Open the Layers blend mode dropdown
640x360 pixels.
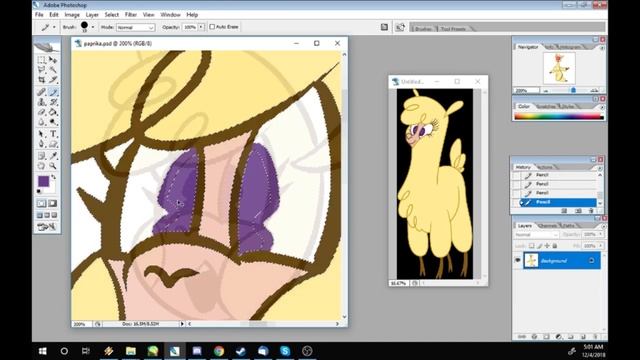click(x=536, y=235)
